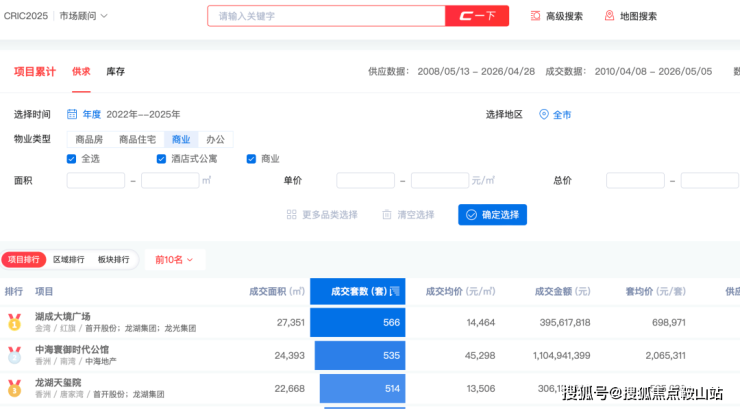This screenshot has width=740, height=409.
Task: Click the rank 3 medal for 龙湖天玺院
Action: (15, 388)
